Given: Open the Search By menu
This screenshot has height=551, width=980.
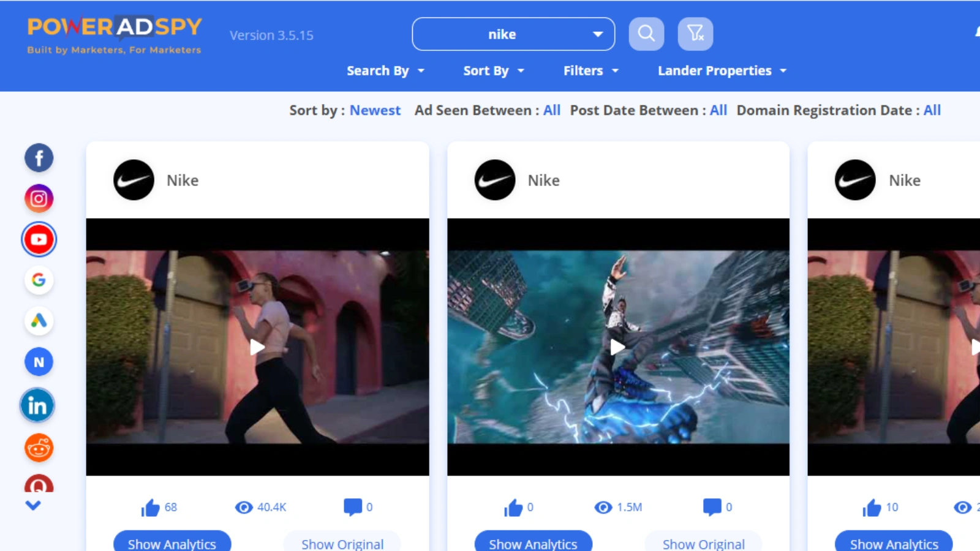Looking at the screenshot, I should click(x=386, y=71).
